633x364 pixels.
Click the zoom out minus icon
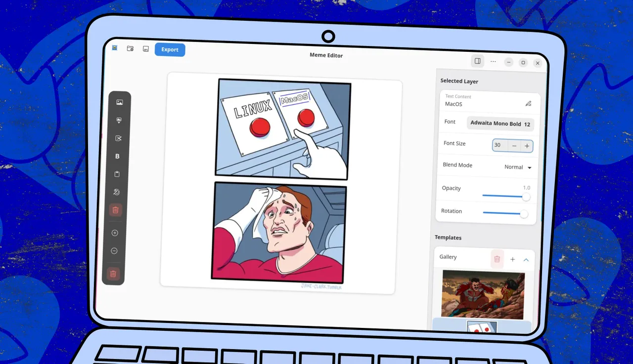click(x=114, y=251)
